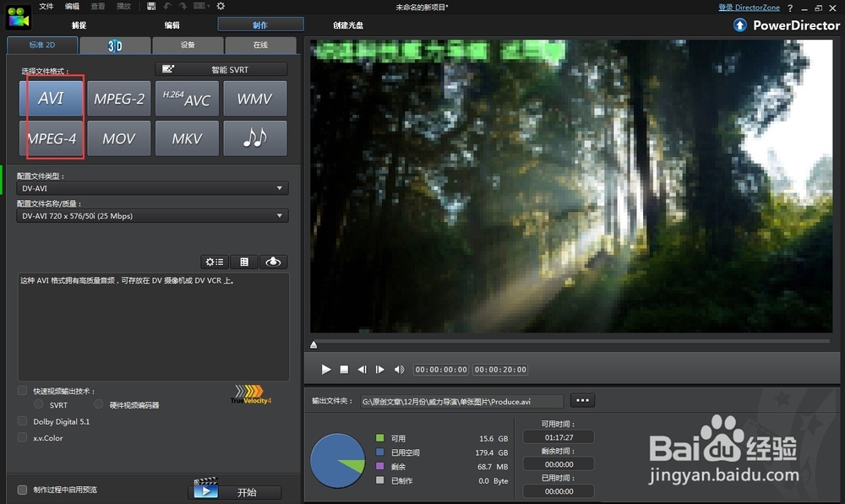Open the 播放 menu
Viewport: 845px width, 504px height.
point(123,7)
